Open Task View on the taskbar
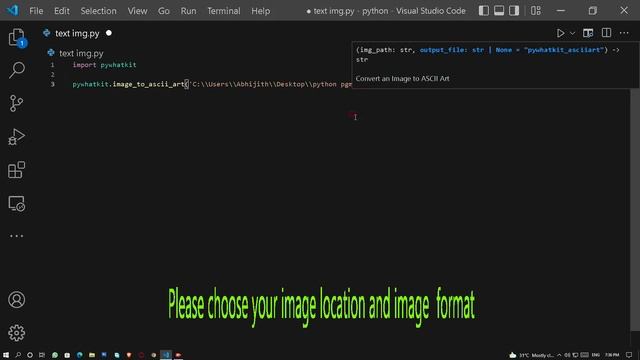Screen dimensions: 640x360 (x=42, y=355)
